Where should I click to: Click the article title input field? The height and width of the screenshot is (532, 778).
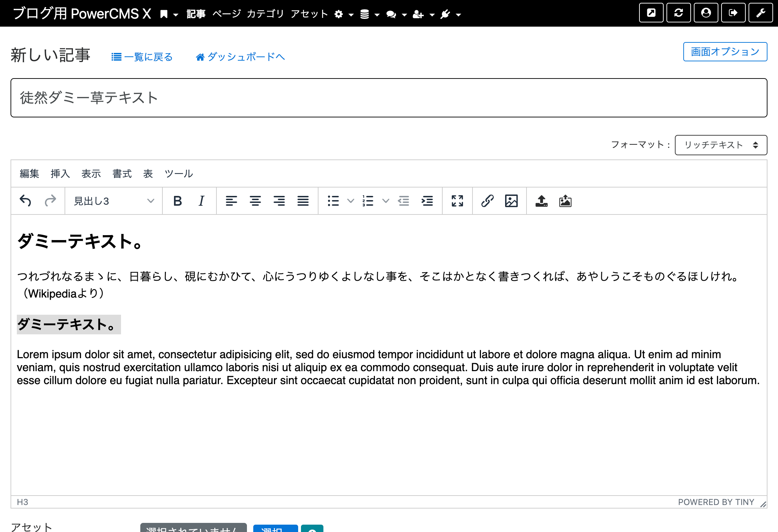[x=389, y=98]
